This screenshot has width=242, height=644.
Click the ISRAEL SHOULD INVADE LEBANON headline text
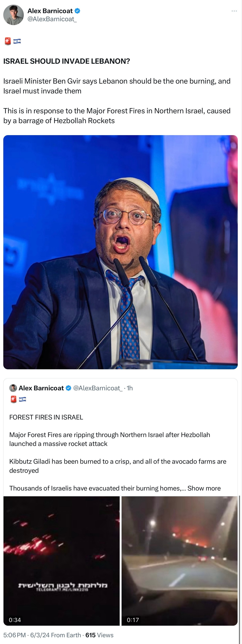click(x=66, y=61)
